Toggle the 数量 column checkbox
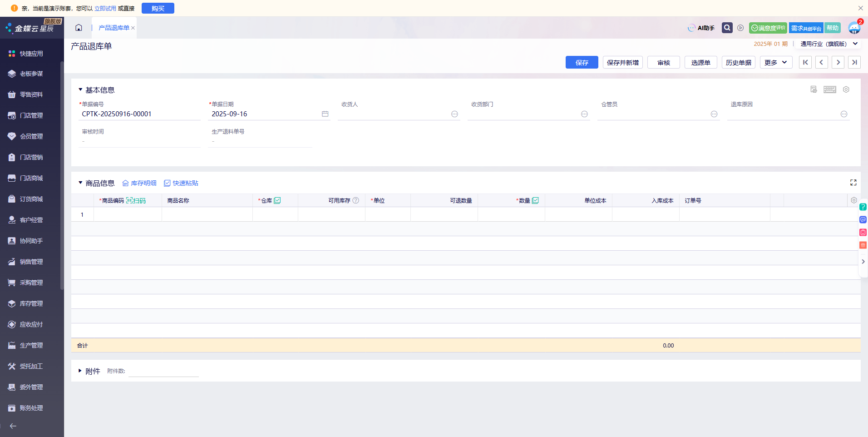 535,200
